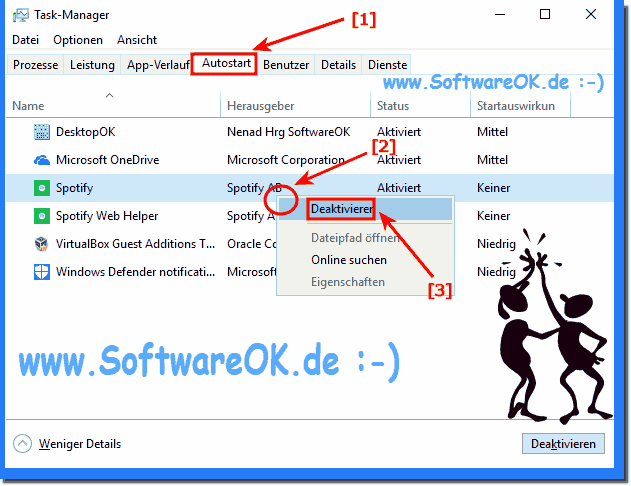Select the DesktopOK row name
Viewport: 631px width, 486px height.
[85, 132]
